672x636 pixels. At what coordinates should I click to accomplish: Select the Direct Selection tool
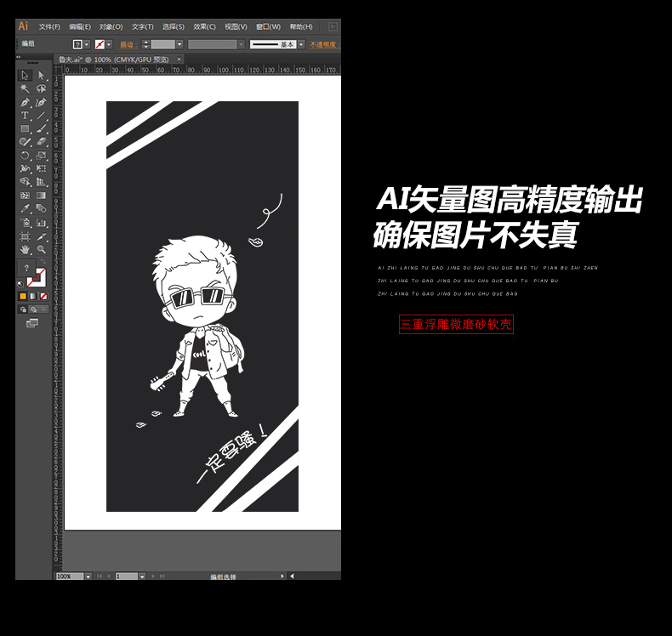click(41, 75)
